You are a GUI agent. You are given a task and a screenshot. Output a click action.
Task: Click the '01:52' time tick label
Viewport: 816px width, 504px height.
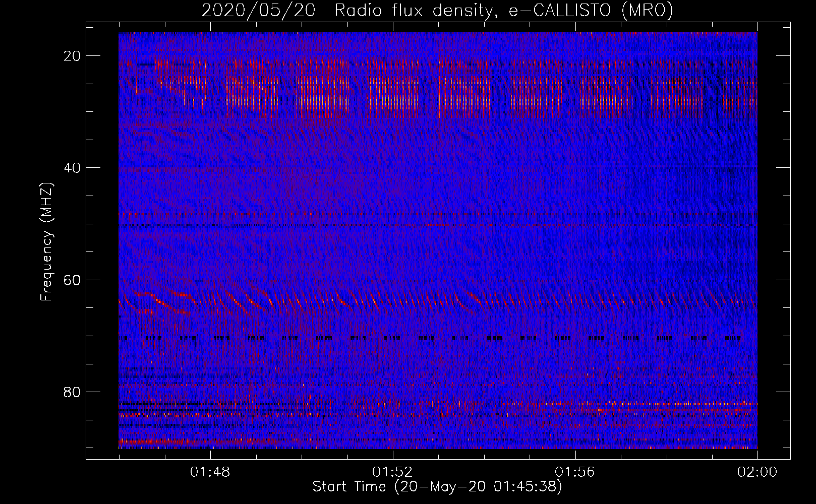pyautogui.click(x=392, y=472)
